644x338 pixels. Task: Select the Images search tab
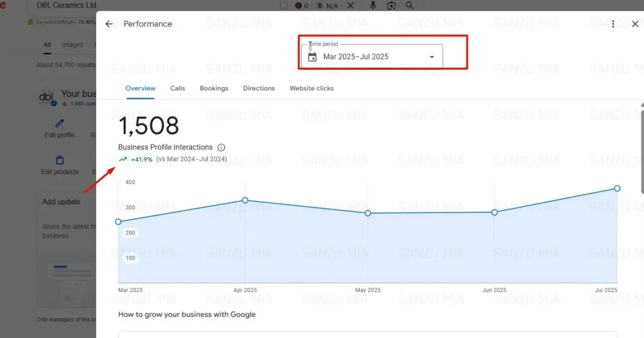72,45
